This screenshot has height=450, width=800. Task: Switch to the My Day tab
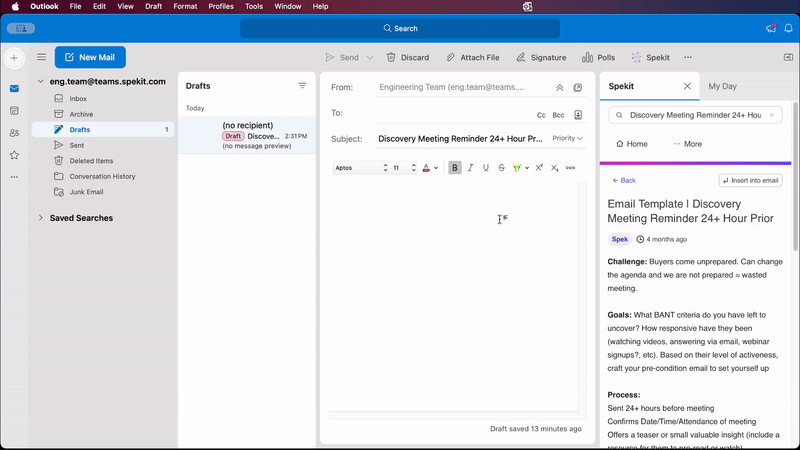point(722,86)
